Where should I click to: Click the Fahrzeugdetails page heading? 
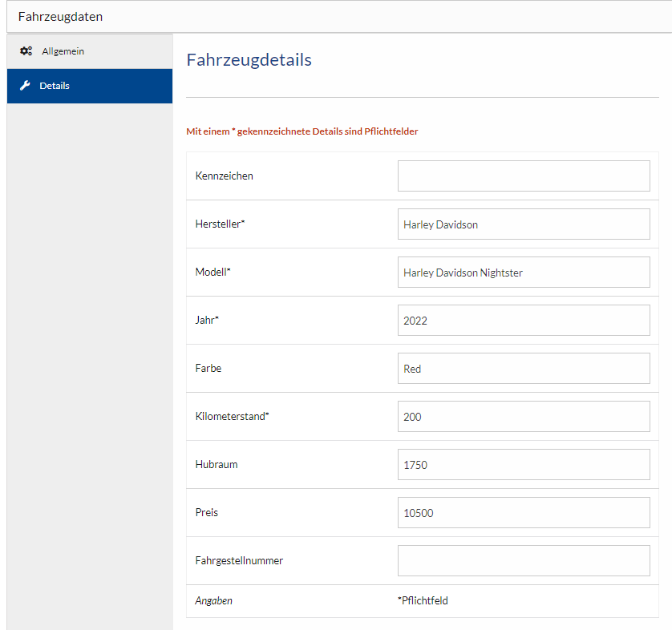click(x=249, y=60)
